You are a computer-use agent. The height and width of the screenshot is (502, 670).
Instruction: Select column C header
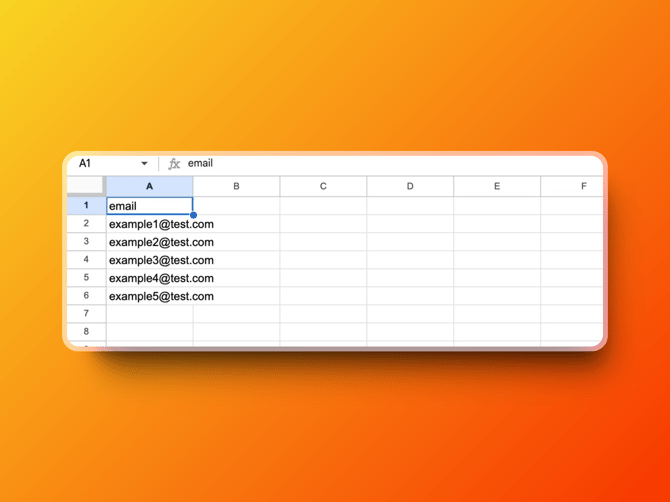323,186
